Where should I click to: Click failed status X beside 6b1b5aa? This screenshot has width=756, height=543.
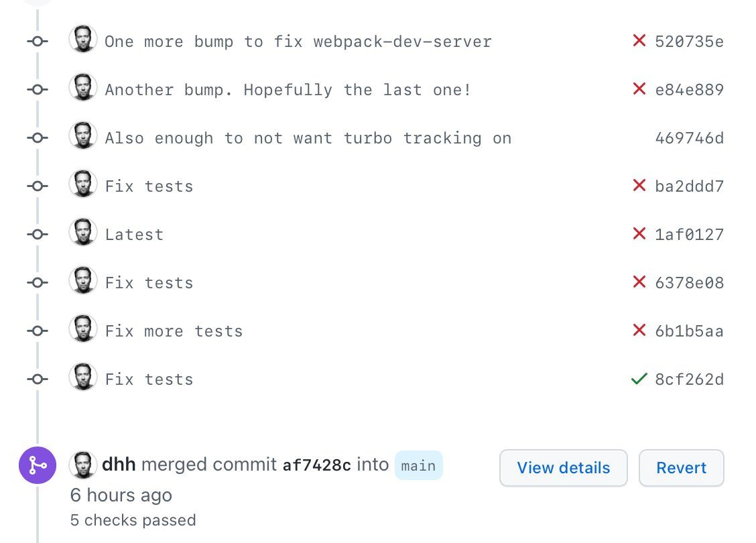point(639,330)
